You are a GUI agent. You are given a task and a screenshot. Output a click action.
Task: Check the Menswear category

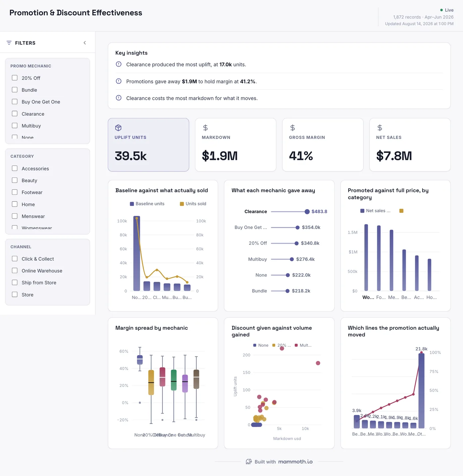tap(15, 216)
